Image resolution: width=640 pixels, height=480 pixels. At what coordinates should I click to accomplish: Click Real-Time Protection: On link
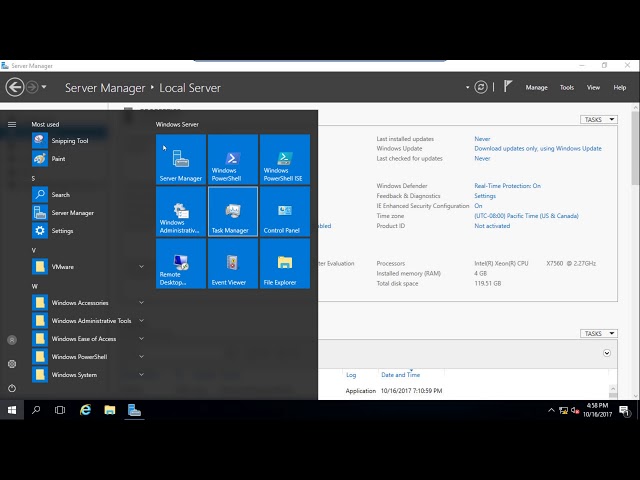507,186
